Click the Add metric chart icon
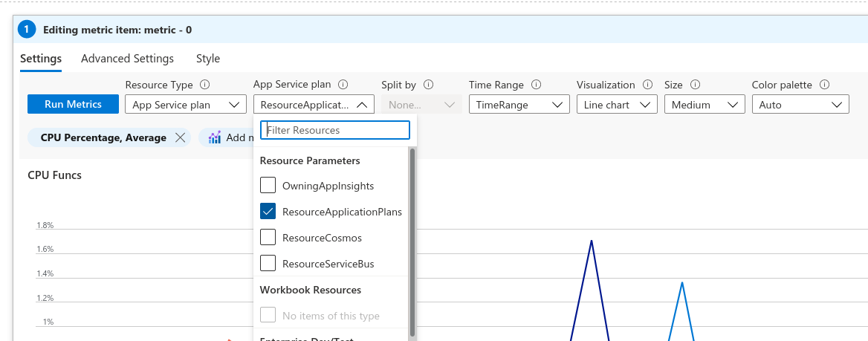Viewport: 868px width, 341px height. point(215,137)
